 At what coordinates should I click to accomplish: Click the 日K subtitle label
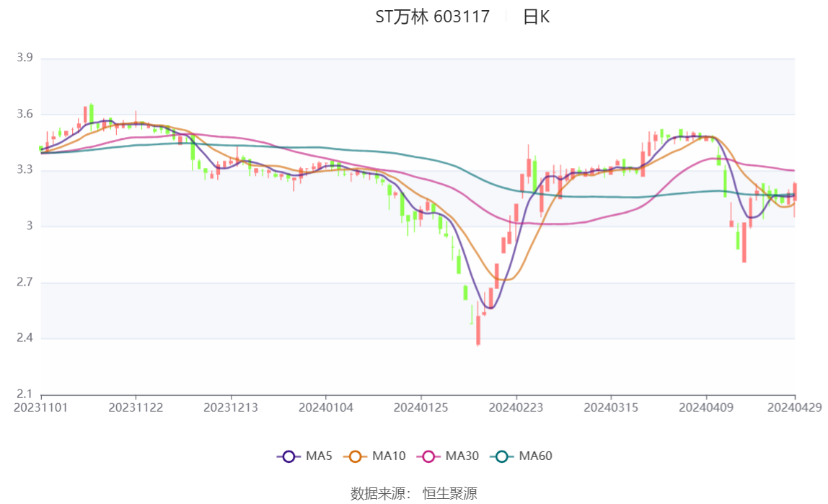pos(536,17)
